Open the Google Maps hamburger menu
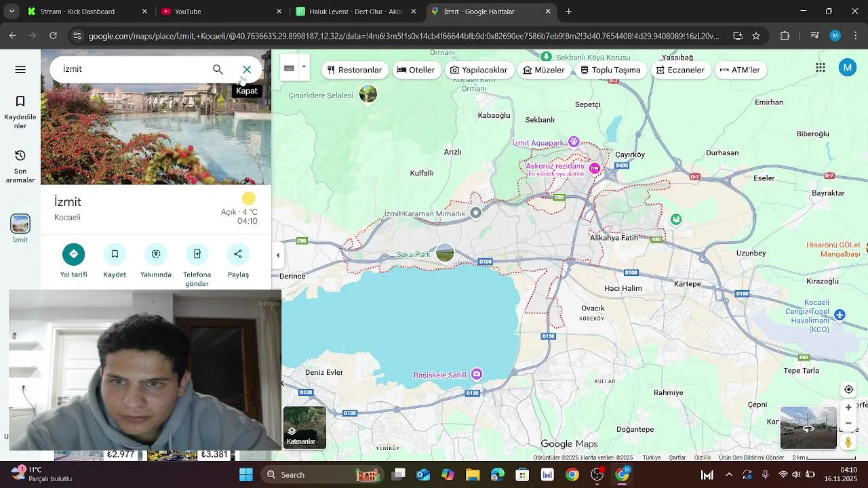Viewport: 868px width, 488px height. [x=20, y=69]
